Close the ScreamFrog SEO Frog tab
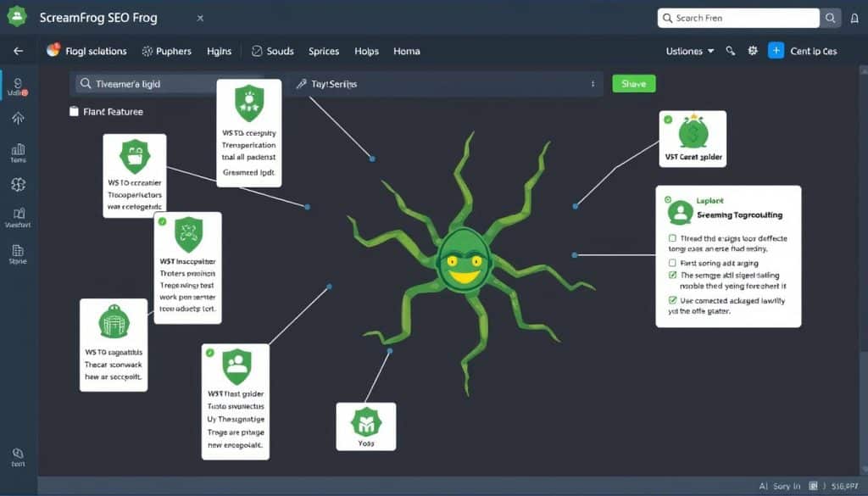This screenshot has height=496, width=868. point(200,19)
